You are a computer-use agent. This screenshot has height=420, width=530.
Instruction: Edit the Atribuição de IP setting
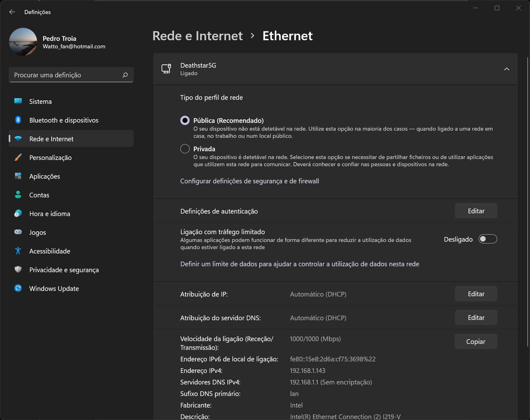476,294
